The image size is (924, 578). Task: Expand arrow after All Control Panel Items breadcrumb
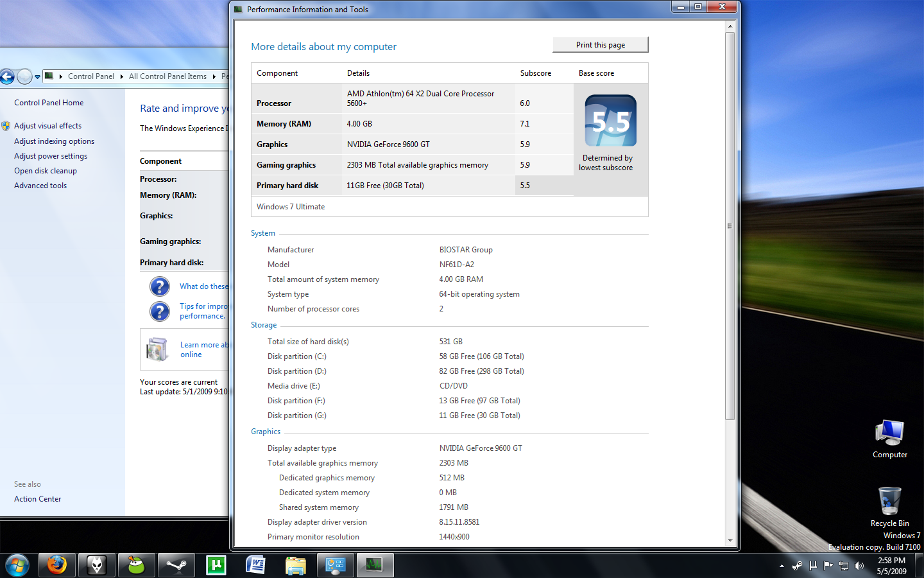click(214, 76)
